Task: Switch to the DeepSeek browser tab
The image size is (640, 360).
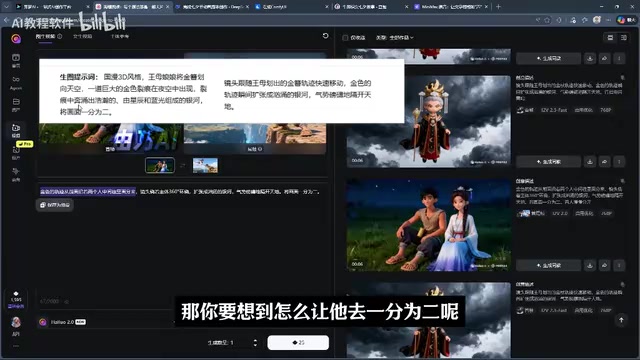Action: pyautogui.click(x=212, y=7)
